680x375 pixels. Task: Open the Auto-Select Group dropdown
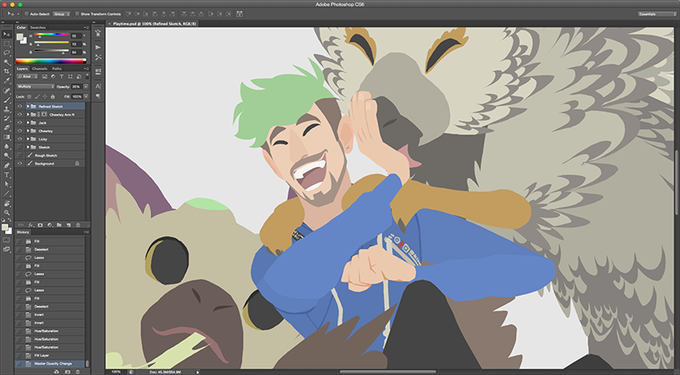61,14
